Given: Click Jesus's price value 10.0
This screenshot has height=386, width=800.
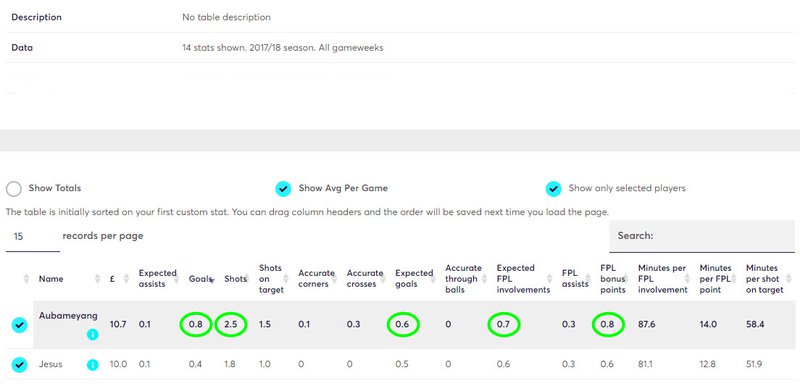Looking at the screenshot, I should [118, 365].
